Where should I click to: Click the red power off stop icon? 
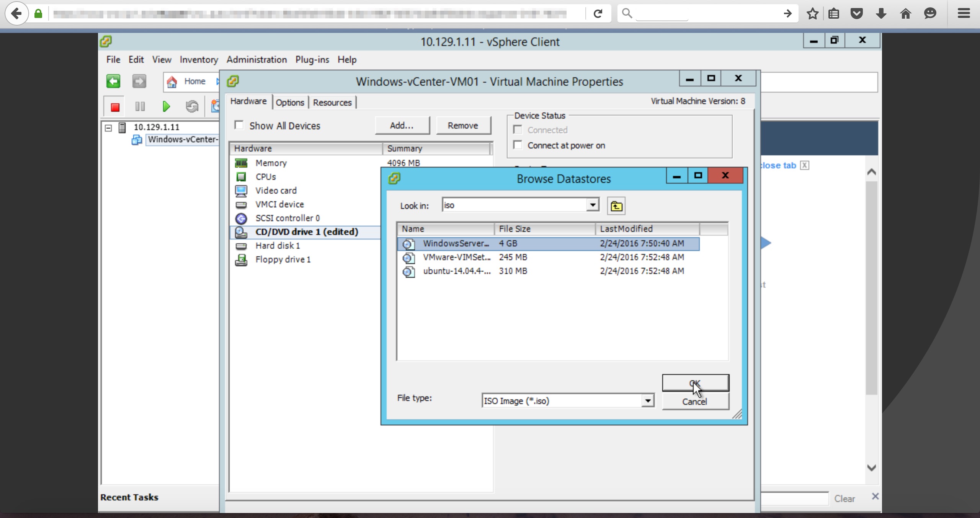[x=115, y=107]
